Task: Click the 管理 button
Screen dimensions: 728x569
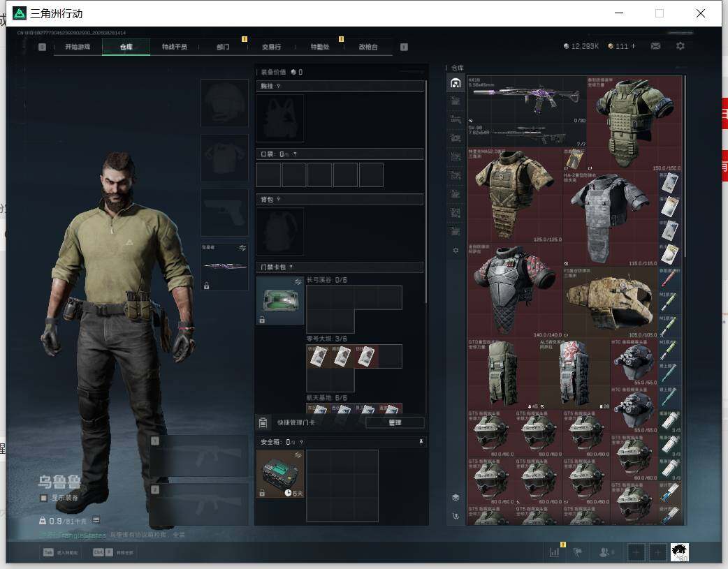Action: tap(395, 423)
